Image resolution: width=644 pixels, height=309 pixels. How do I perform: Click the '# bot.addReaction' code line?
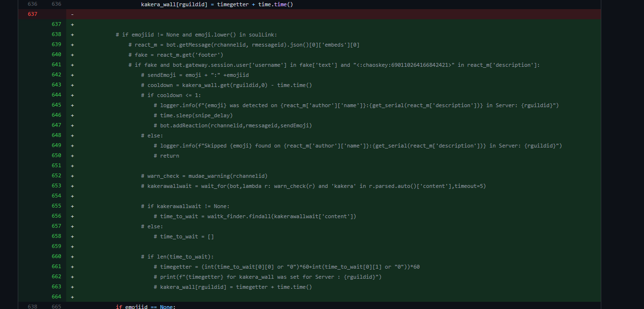pos(233,125)
